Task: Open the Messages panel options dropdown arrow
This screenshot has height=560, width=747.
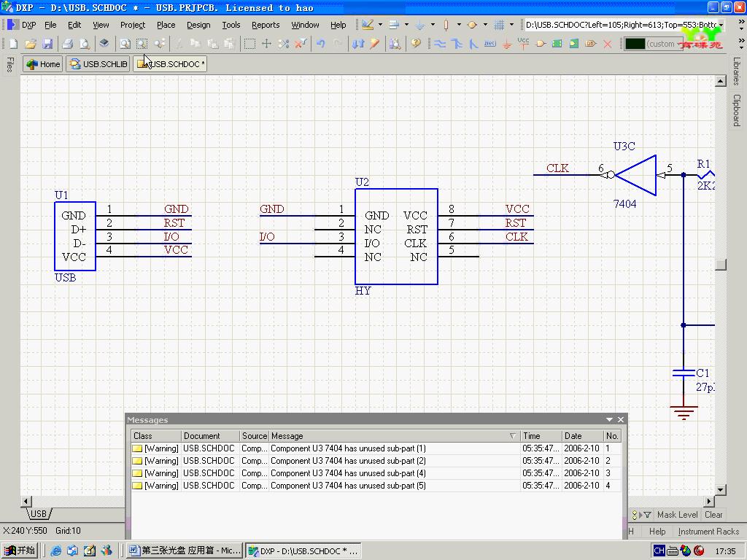Action: pos(609,419)
